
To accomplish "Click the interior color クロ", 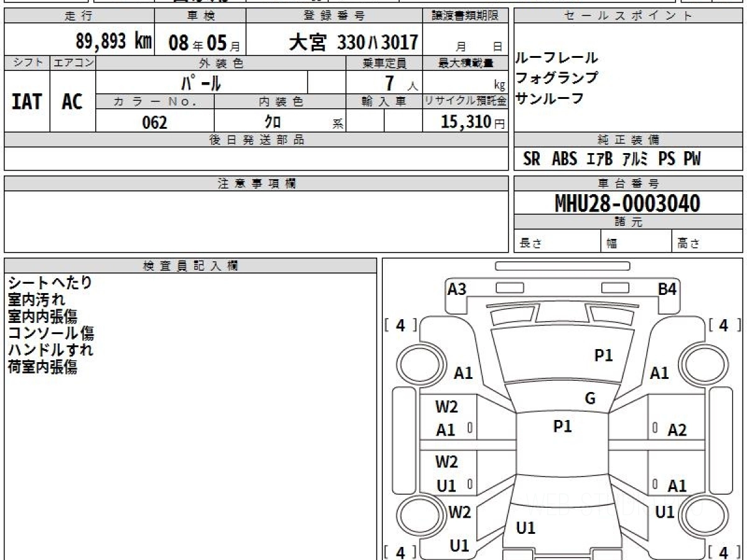I will click(272, 122).
